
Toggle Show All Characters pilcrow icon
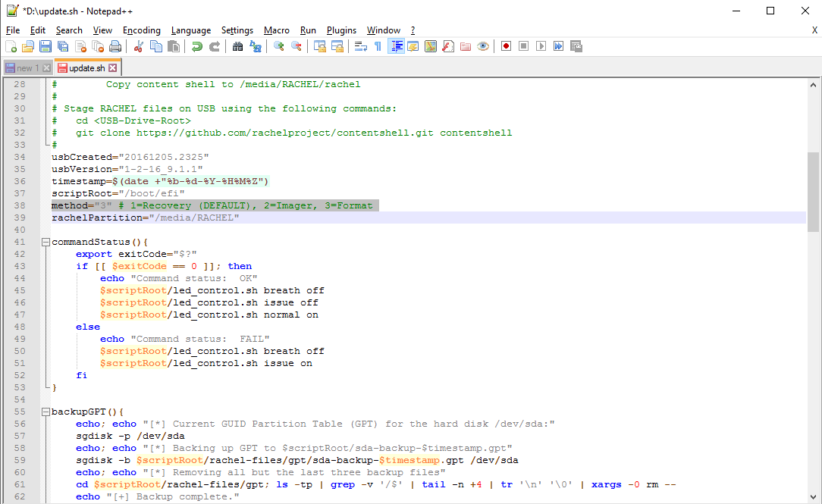click(378, 47)
